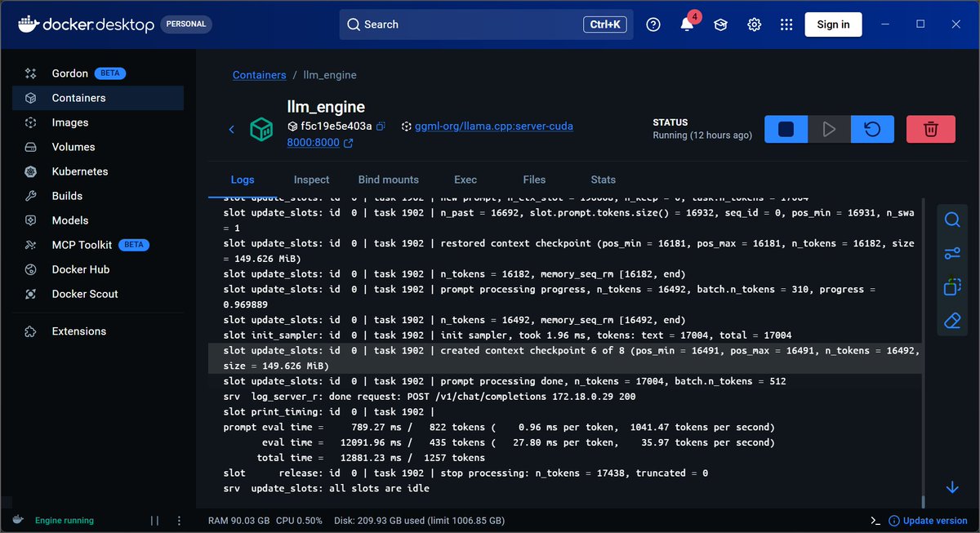Click the Containers breadcrumb link

tap(259, 75)
